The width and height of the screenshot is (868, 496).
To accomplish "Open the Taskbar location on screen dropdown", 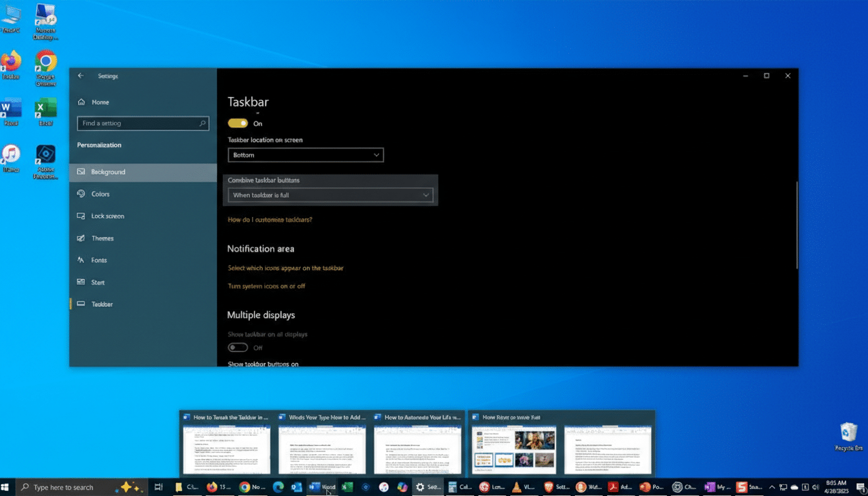I will pos(305,155).
